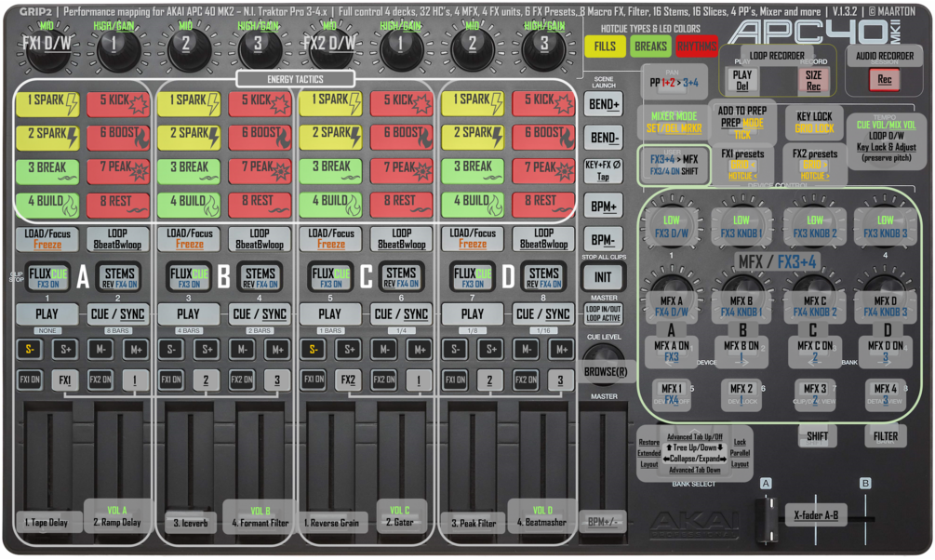The height and width of the screenshot is (560, 935).
Task: Turn the BROWSE(R) cue level knob
Action: click(605, 367)
